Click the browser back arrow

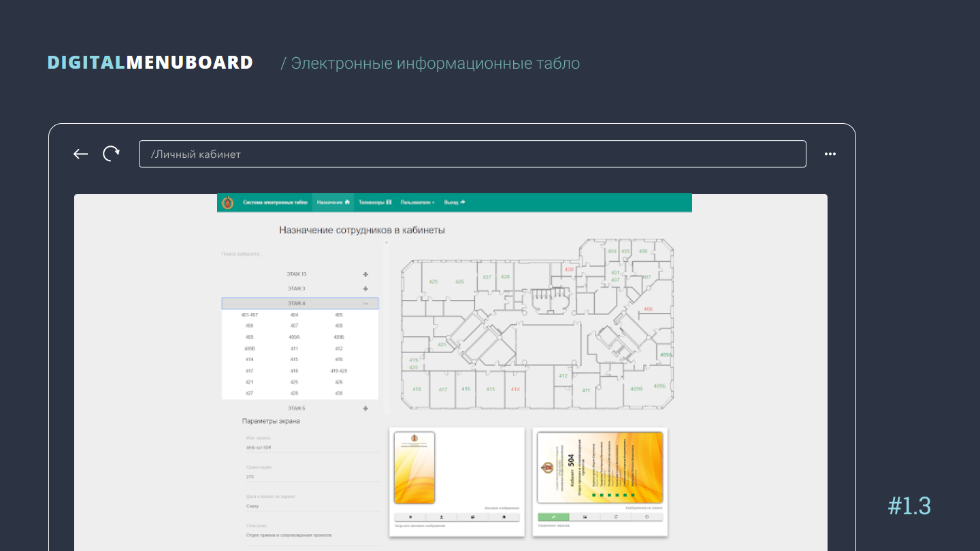[80, 154]
